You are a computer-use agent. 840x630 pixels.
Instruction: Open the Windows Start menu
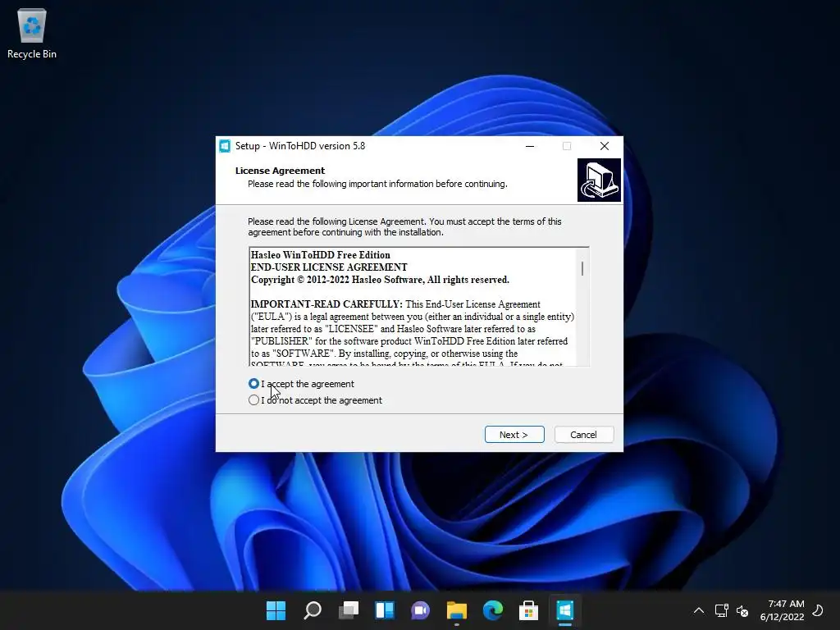tap(276, 610)
